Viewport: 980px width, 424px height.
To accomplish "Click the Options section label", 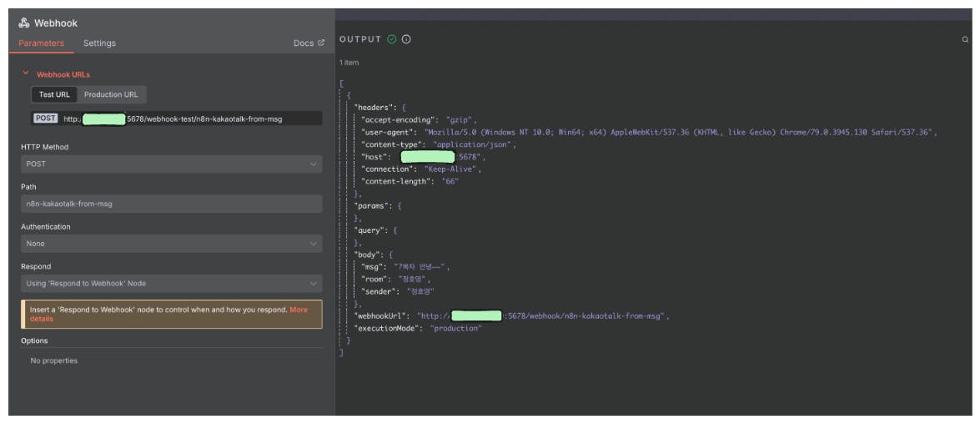I will tap(34, 341).
